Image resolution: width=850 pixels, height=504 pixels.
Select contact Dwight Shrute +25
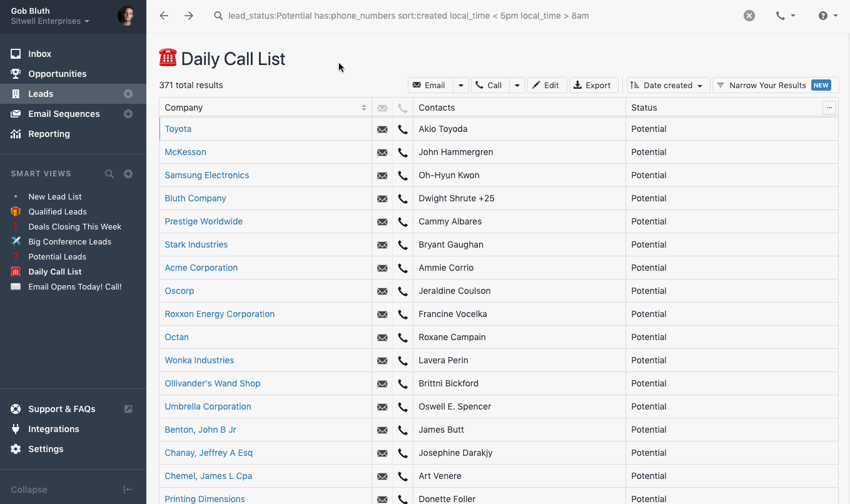(457, 198)
